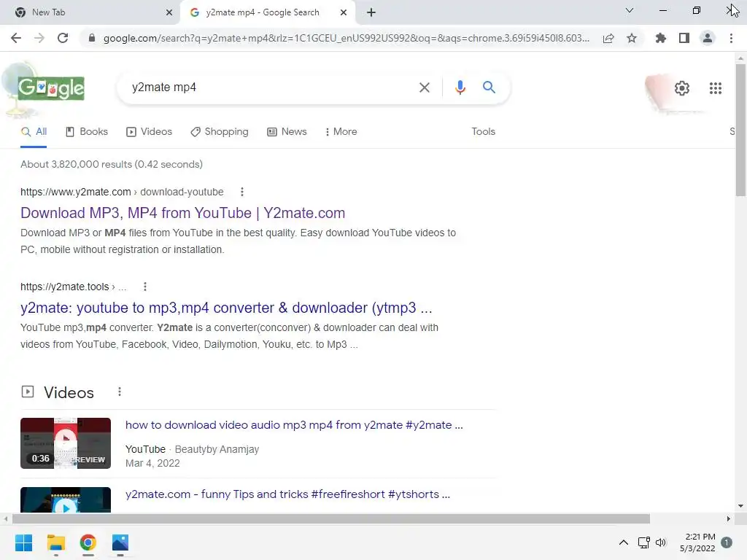This screenshot has width=747, height=560.
Task: Open Google search settings gear
Action: 682,88
